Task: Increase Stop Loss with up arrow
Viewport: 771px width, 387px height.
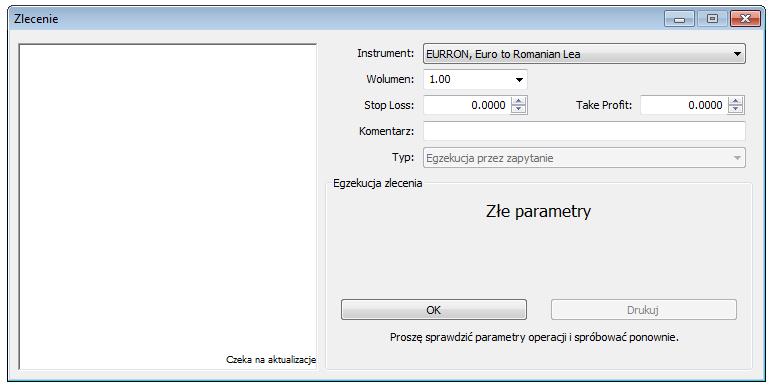Action: pos(518,101)
